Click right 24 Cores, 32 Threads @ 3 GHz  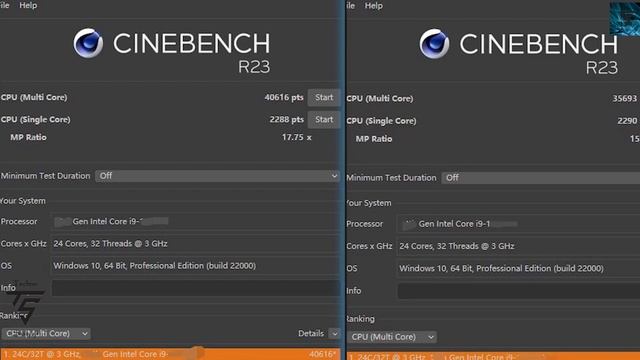coord(519,246)
